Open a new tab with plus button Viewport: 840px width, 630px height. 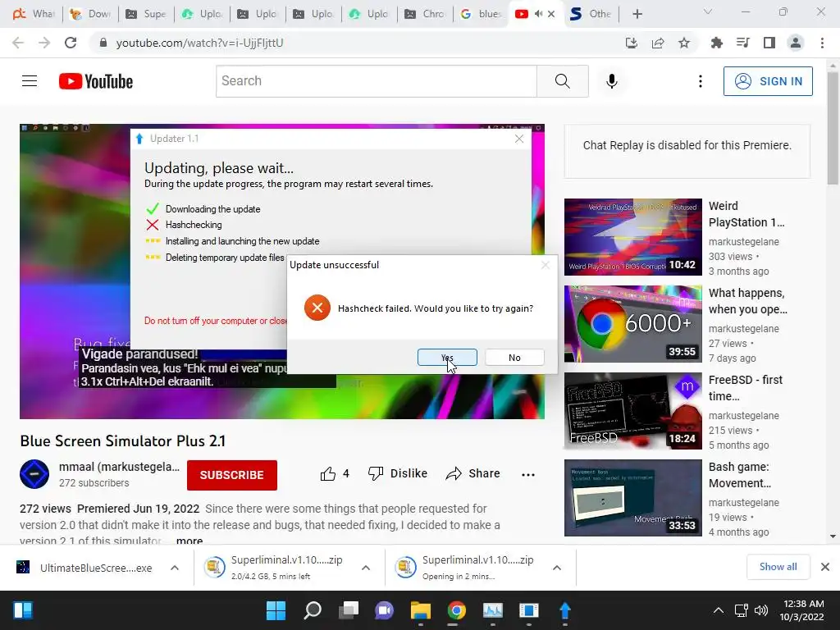point(637,14)
